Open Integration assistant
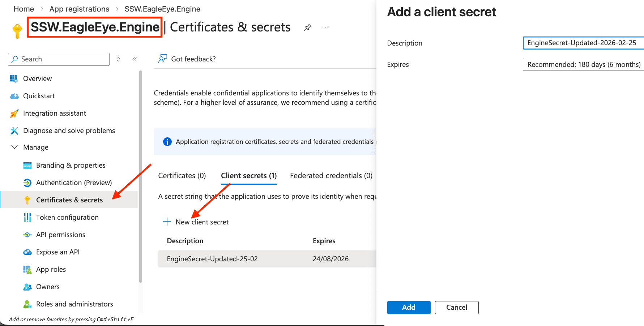The image size is (644, 326). [54, 113]
